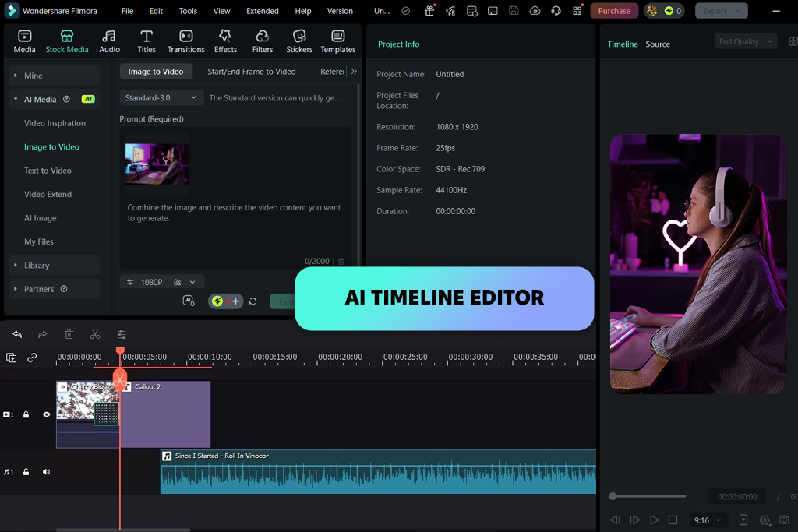
Task: Expand the Mine section
Action: [55, 76]
